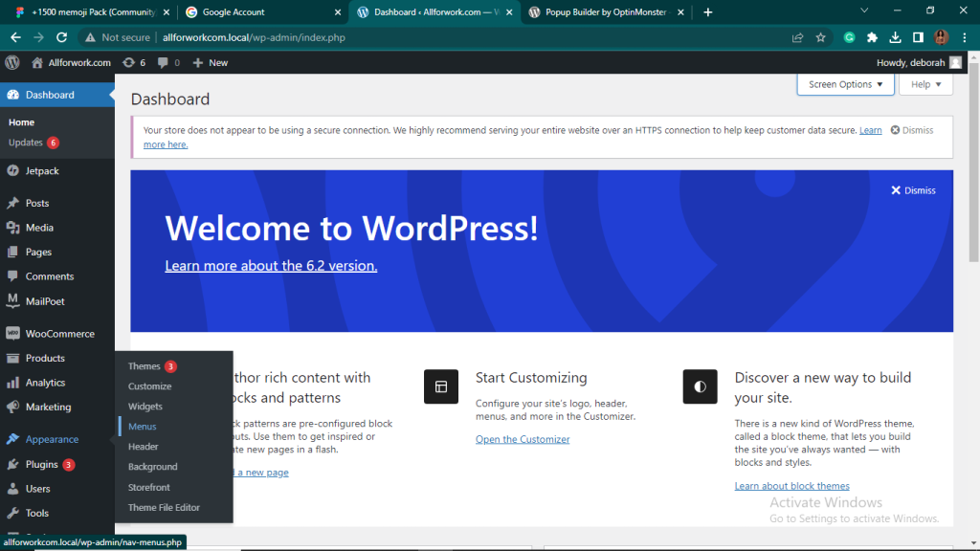Viewport: 980px width, 551px height.
Task: Select Menus in the Appearance submenu
Action: 143,426
